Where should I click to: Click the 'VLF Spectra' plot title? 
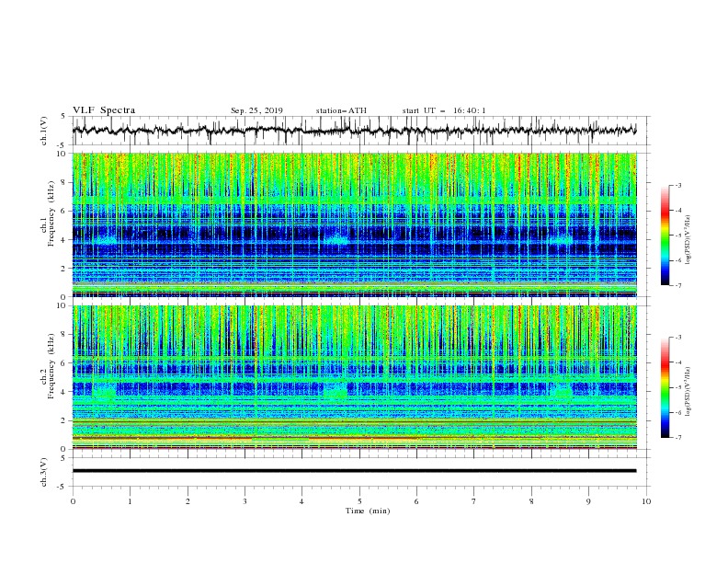pyautogui.click(x=104, y=110)
